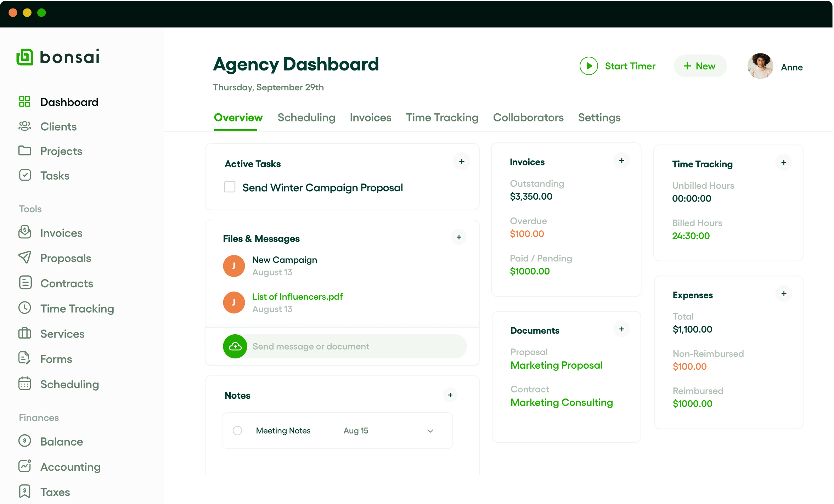This screenshot has width=834, height=504.
Task: Click the Accounting chart icon
Action: click(x=24, y=466)
